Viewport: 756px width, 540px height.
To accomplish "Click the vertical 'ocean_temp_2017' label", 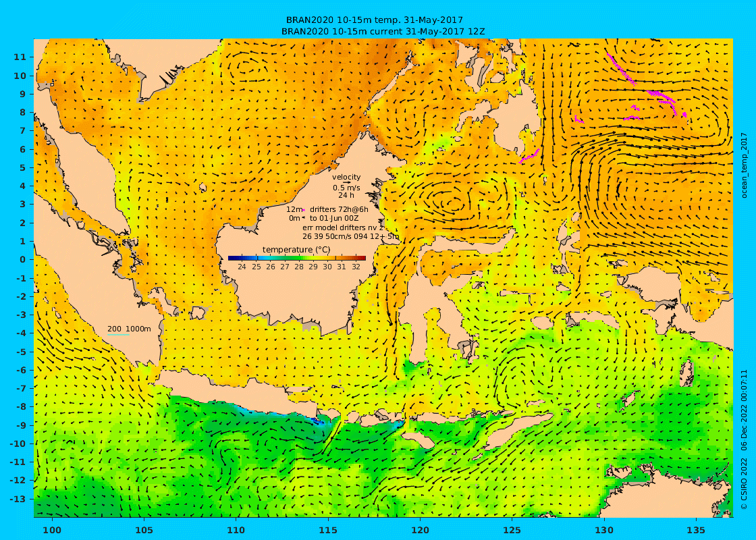I will pos(744,165).
